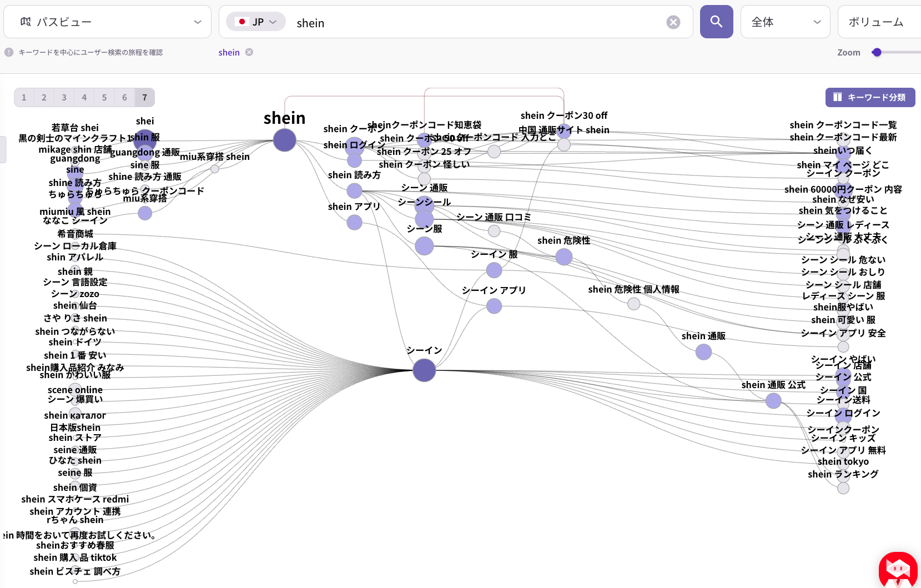This screenshot has width=921, height=588.
Task: Click the collapsed panel handle on the left edge
Action: click(x=3, y=149)
